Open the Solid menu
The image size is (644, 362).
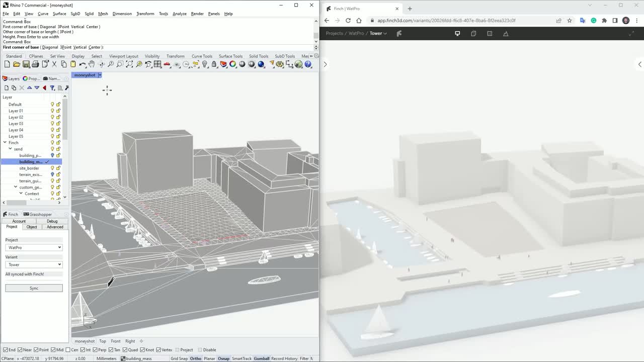(x=89, y=14)
